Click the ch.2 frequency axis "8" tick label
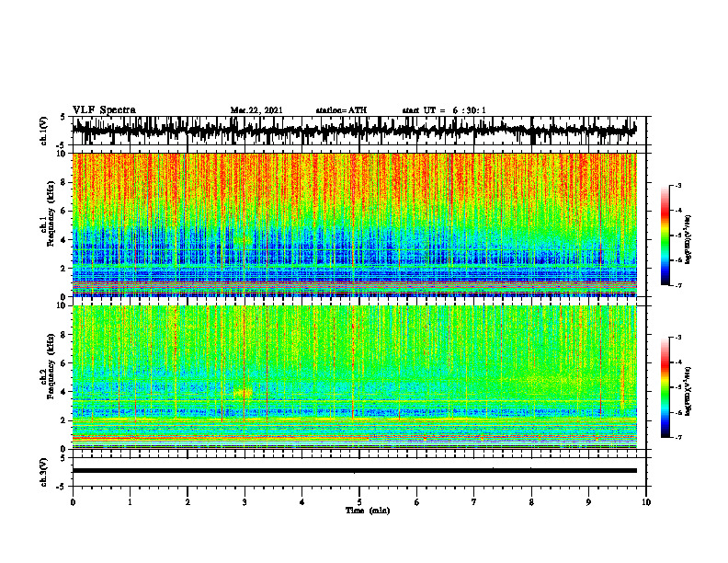 pyautogui.click(x=63, y=335)
